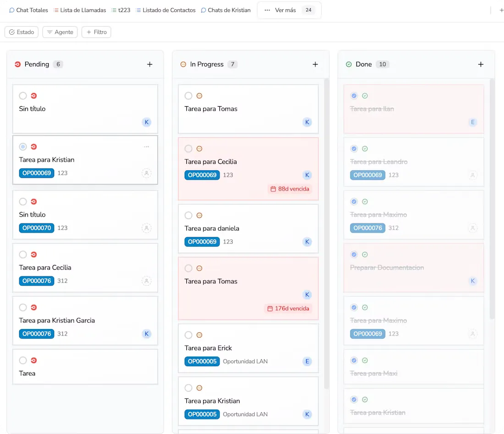Click OP000070 tag on Sin título card
The width and height of the screenshot is (504, 434).
coord(37,228)
